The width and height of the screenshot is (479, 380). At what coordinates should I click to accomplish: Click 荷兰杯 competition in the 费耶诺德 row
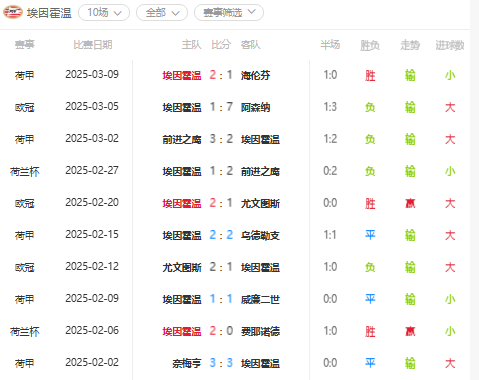pyautogui.click(x=25, y=331)
